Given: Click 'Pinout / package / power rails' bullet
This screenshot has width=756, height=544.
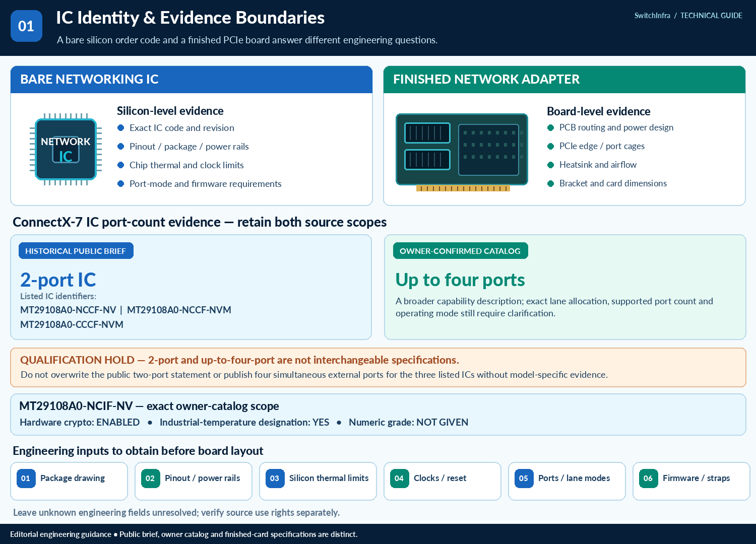Looking at the screenshot, I should (x=189, y=147).
